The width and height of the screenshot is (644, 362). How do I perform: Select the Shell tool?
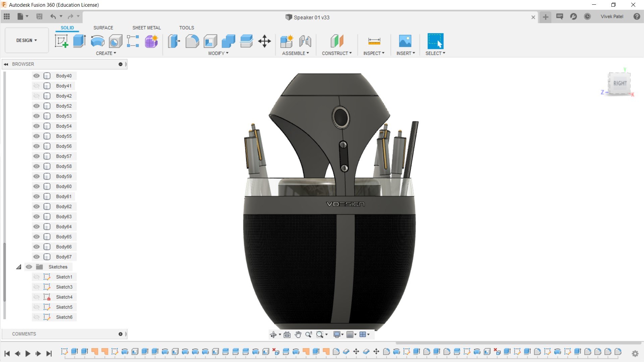click(210, 41)
